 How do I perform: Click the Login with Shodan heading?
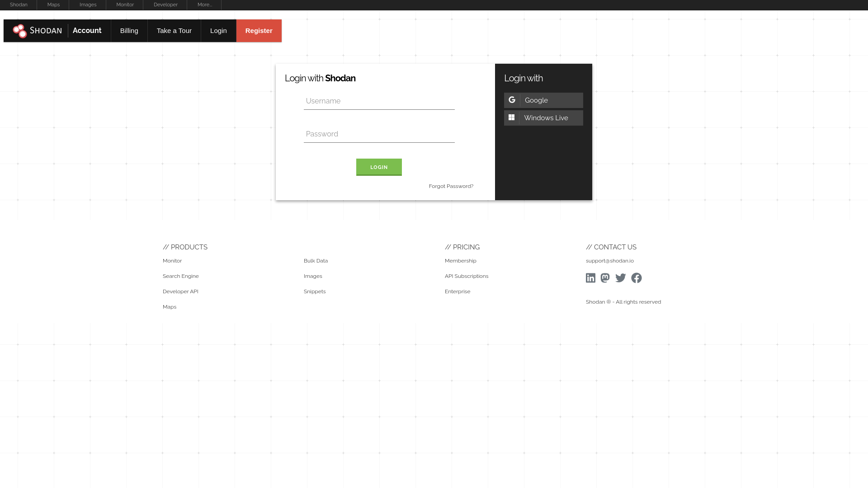click(320, 78)
